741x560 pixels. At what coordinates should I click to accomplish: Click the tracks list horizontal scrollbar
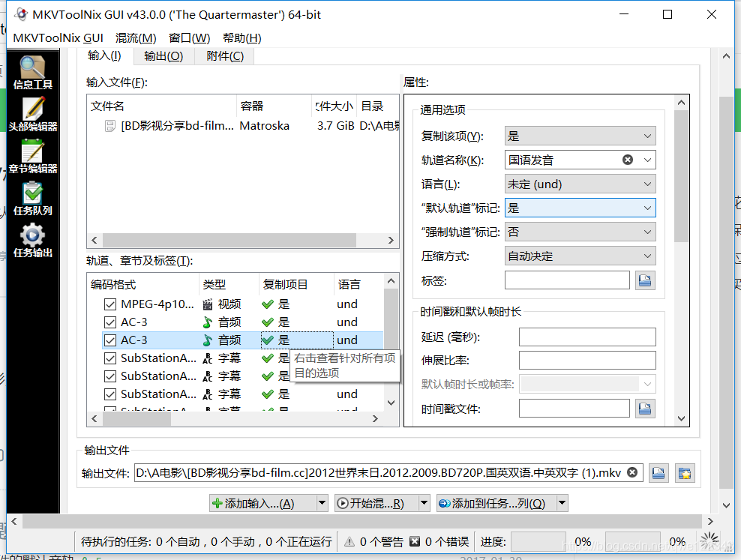136,419
